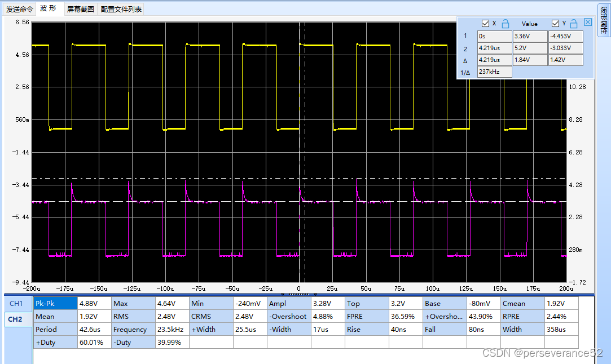Click cursor 2 Y field -3.033V
The image size is (611, 364).
tap(566, 48)
